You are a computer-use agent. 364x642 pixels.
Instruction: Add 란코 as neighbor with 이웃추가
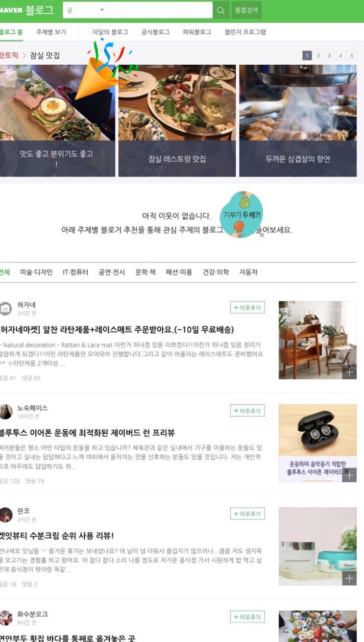point(247,514)
